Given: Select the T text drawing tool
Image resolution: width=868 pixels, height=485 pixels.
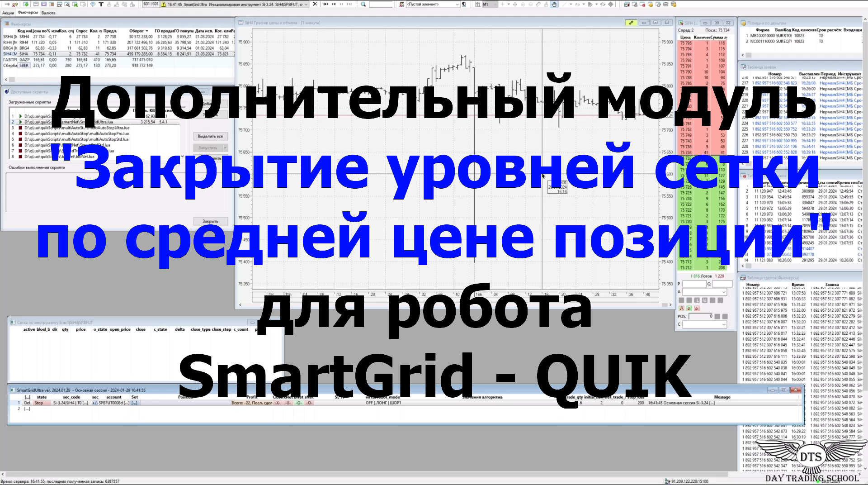Looking at the screenshot, I should [x=101, y=5].
